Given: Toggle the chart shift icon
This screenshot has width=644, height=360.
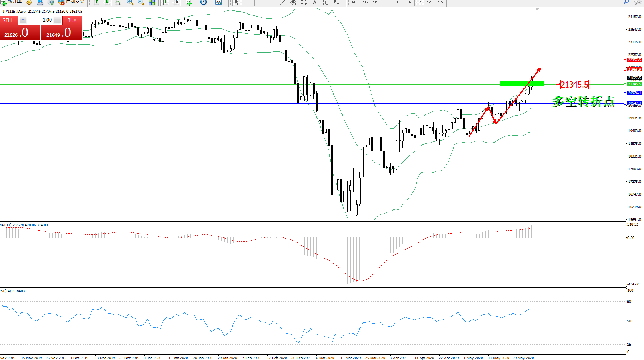Looking at the screenshot, I should click(x=176, y=2).
